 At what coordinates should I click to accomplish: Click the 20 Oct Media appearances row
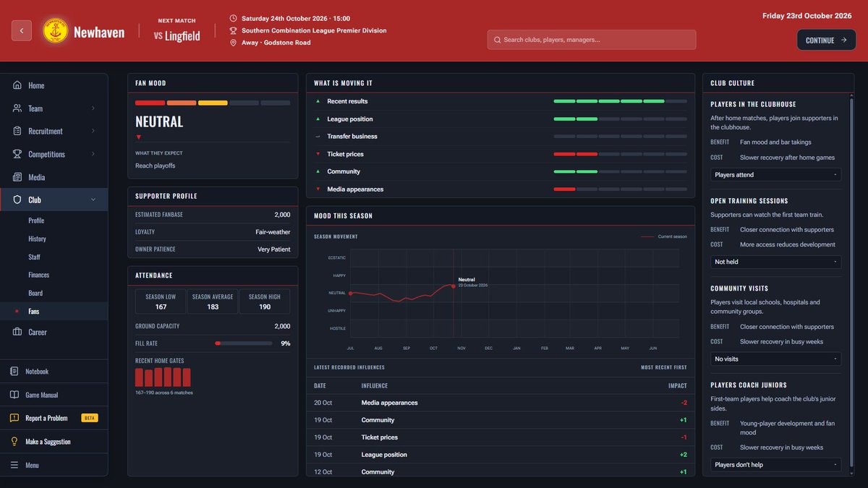501,403
